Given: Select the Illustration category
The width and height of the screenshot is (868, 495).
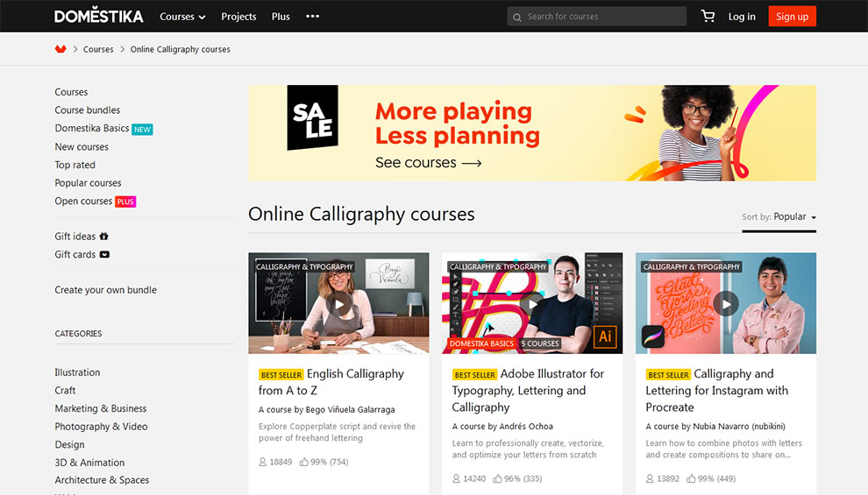Looking at the screenshot, I should click(x=77, y=372).
